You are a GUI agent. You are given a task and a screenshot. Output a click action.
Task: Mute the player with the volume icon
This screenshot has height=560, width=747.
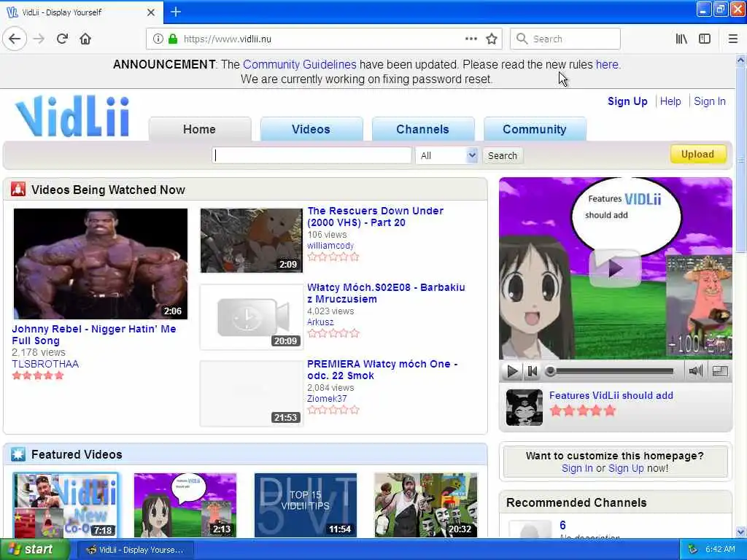coord(695,371)
